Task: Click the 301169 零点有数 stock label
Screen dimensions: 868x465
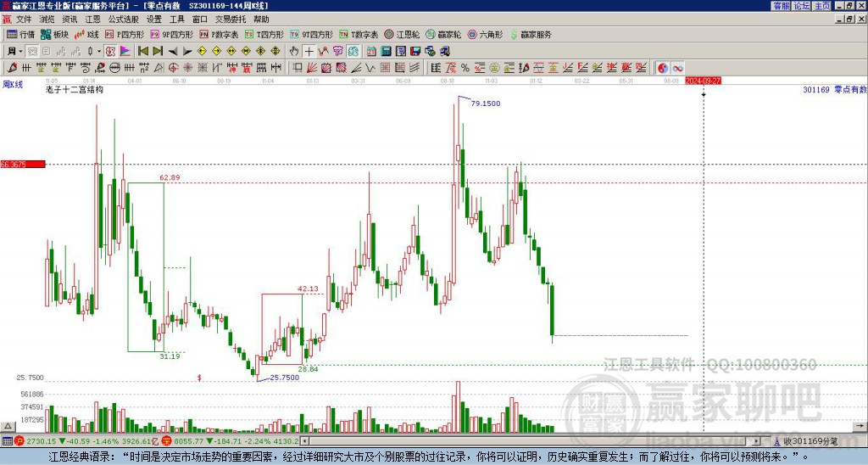Action: (834, 89)
